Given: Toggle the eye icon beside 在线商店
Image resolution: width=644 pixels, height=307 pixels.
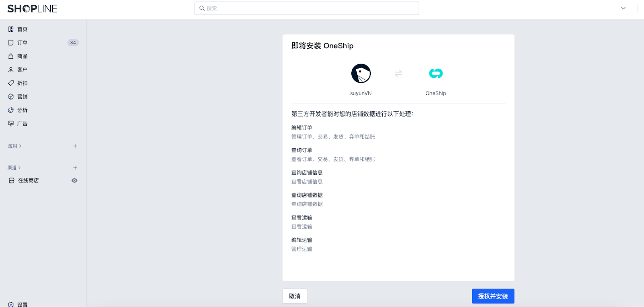Looking at the screenshot, I should click(74, 180).
